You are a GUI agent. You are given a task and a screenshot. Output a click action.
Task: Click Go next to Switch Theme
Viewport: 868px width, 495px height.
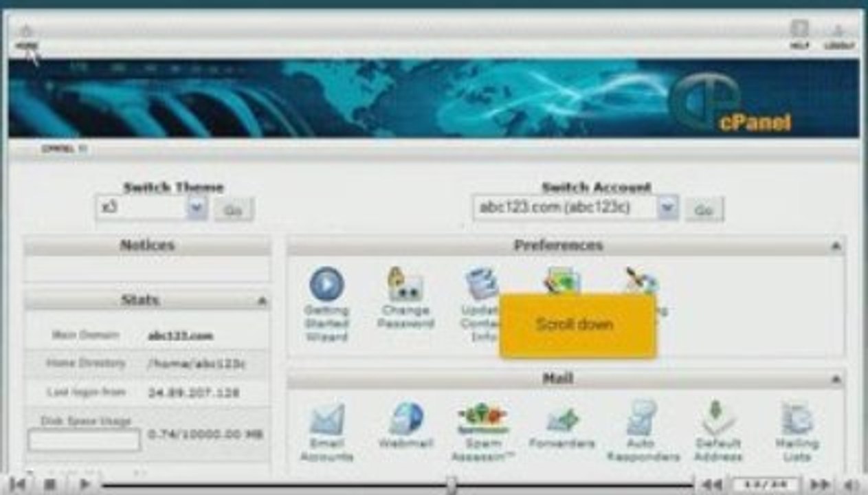(233, 210)
